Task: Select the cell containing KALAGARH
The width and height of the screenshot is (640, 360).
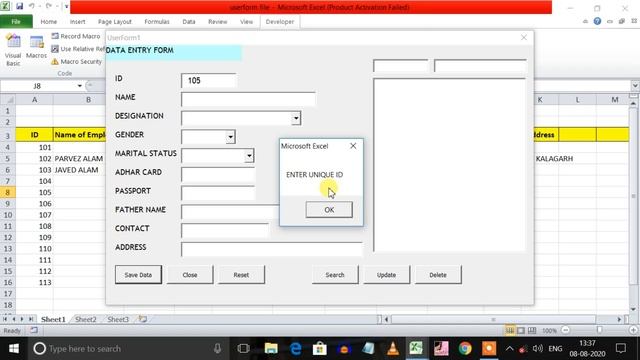Action: (554, 159)
